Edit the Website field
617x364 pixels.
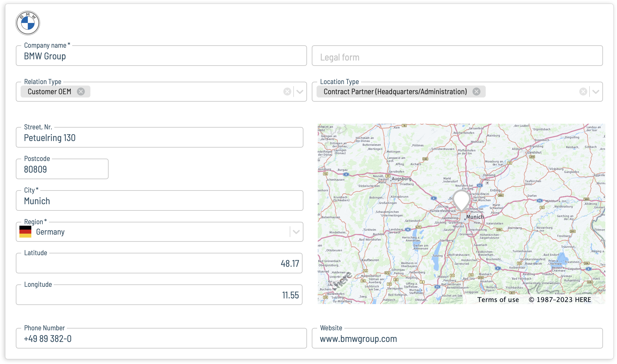(457, 338)
